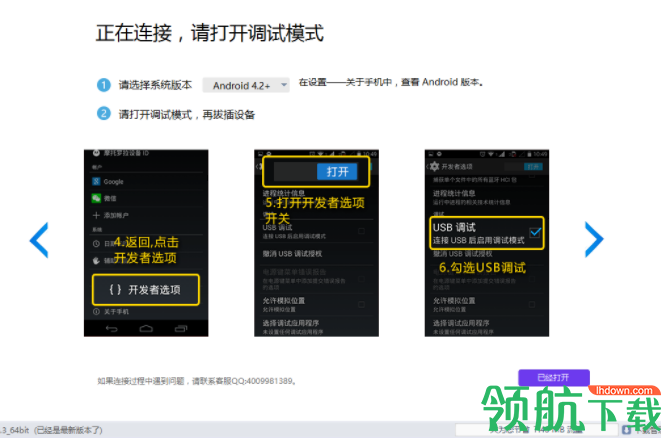Click the text 请选择系统版本
Screen dimensions: 661x438
pos(155,85)
